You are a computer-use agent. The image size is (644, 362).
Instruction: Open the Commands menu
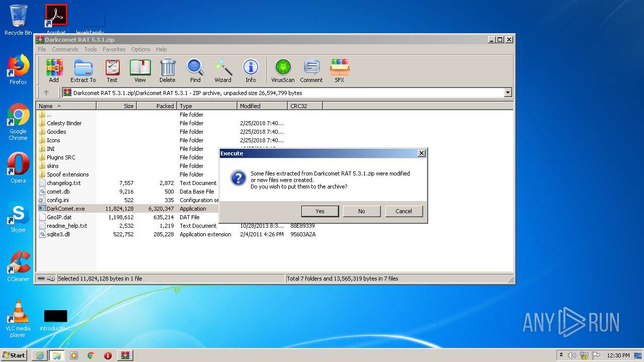(x=65, y=49)
